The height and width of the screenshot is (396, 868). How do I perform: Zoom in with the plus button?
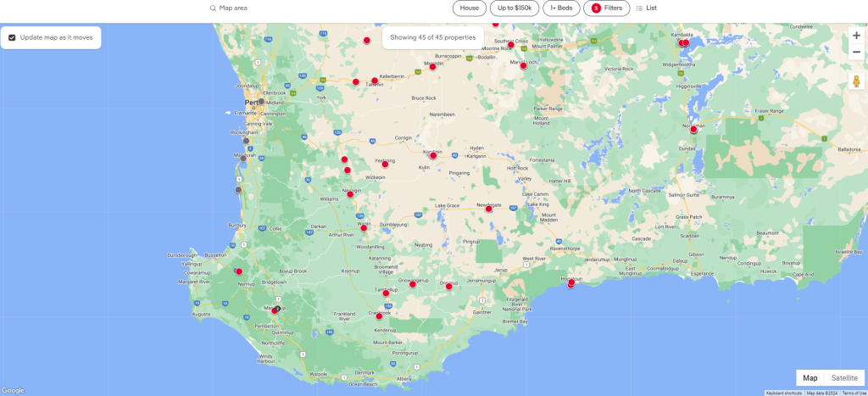click(x=856, y=36)
